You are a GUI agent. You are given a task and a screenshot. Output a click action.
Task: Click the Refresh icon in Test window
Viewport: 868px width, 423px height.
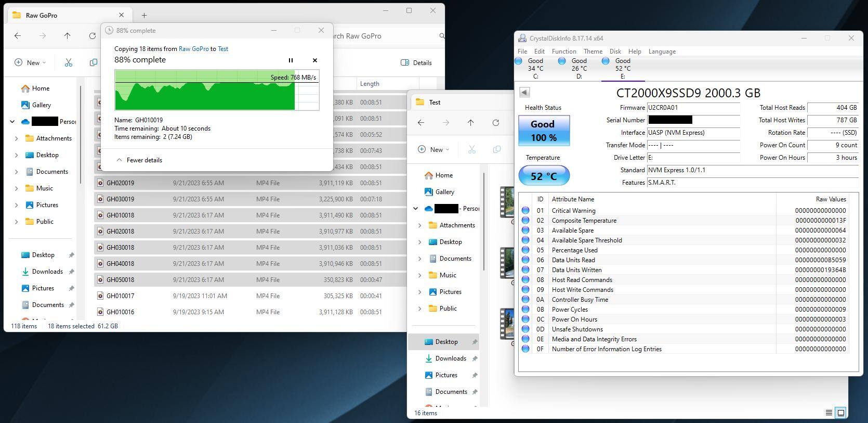[495, 123]
